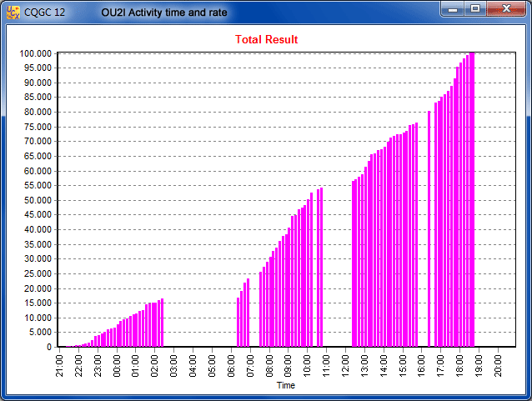
Task: Close the Activity time and rate window
Action: coord(506,9)
